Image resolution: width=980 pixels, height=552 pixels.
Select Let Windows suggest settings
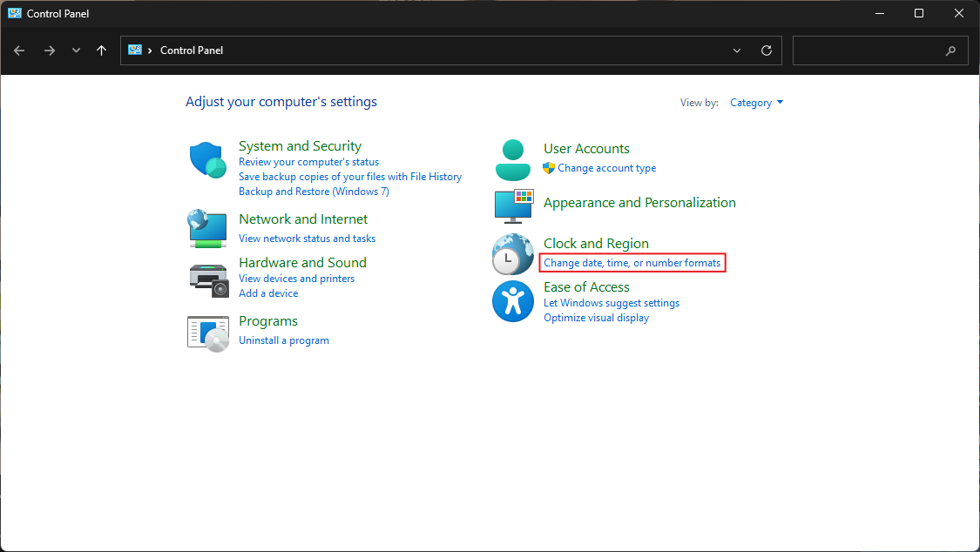[612, 303]
